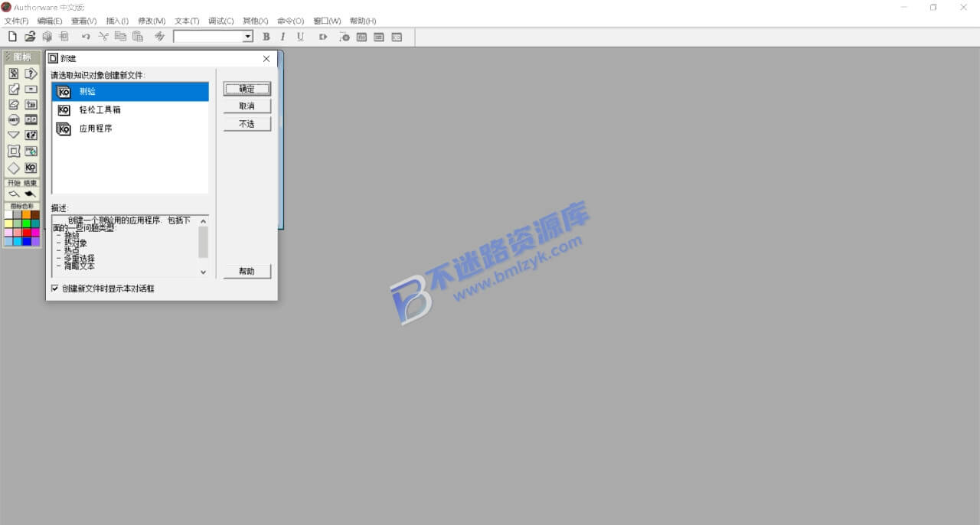Screen dimensions: 980x525
Task: Open the 编辑(E) menu
Action: click(x=50, y=21)
